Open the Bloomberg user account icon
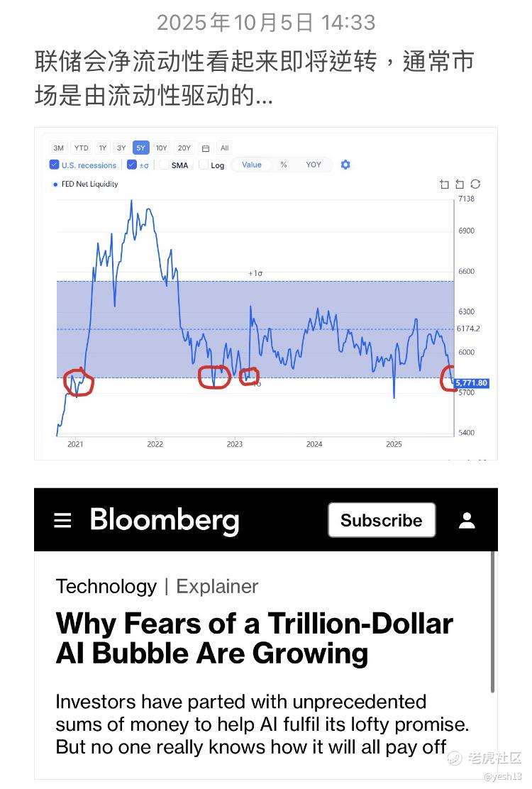The height and width of the screenshot is (789, 532). [x=467, y=520]
